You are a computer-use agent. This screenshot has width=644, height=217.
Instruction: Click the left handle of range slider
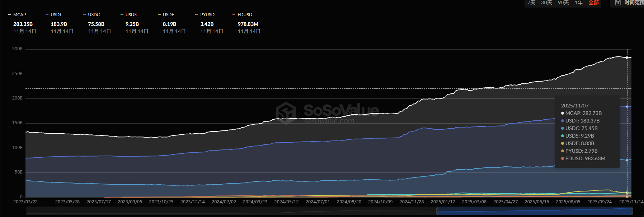pyautogui.click(x=437, y=211)
